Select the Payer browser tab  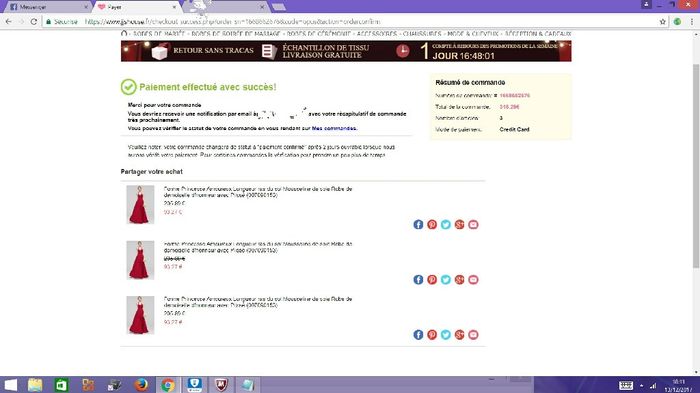tap(136, 7)
